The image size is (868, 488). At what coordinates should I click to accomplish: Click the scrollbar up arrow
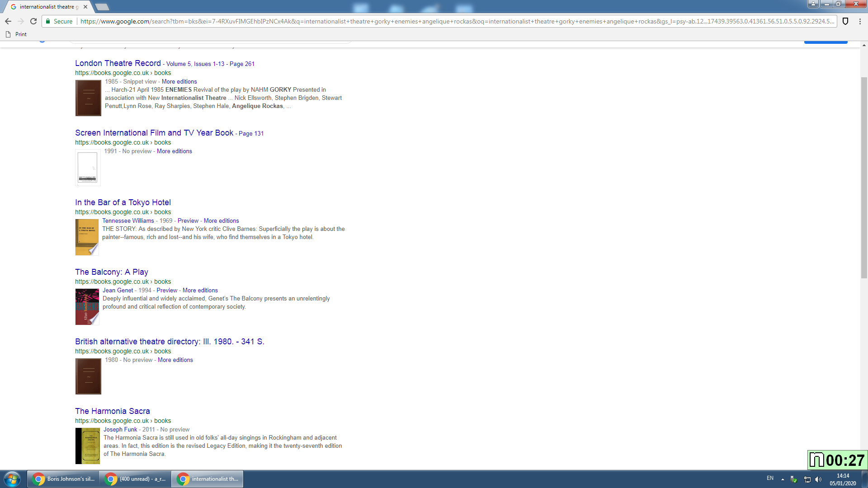pos(864,45)
